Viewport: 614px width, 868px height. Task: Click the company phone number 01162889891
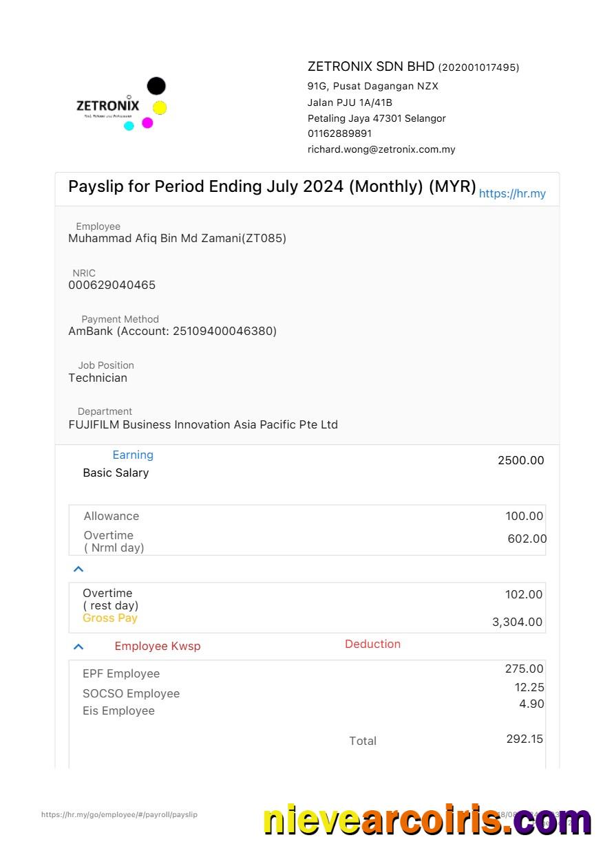339,133
